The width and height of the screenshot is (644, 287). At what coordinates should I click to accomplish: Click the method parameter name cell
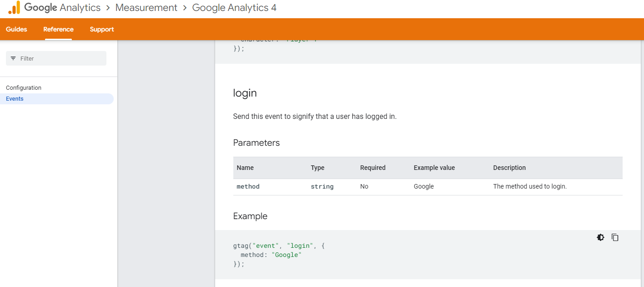click(248, 186)
